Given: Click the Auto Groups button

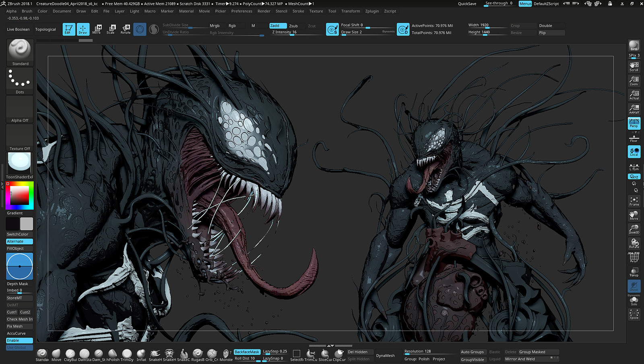Looking at the screenshot, I should [472, 352].
